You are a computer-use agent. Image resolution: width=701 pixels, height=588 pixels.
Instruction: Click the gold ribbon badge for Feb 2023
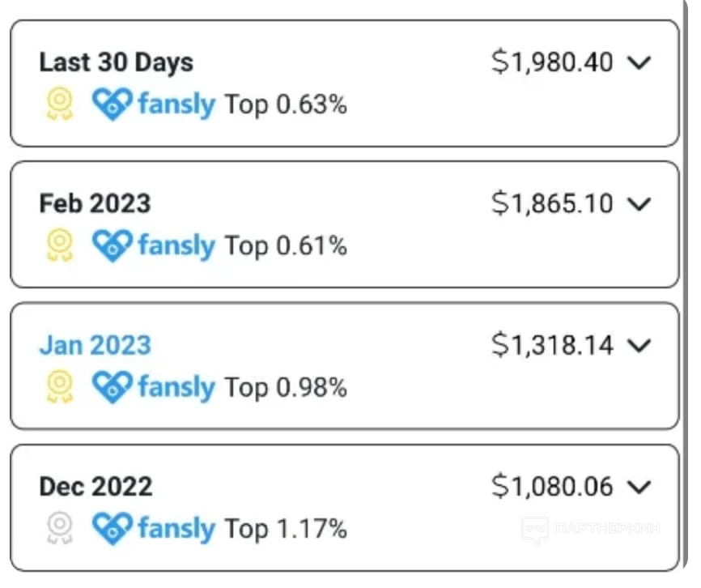(60, 245)
